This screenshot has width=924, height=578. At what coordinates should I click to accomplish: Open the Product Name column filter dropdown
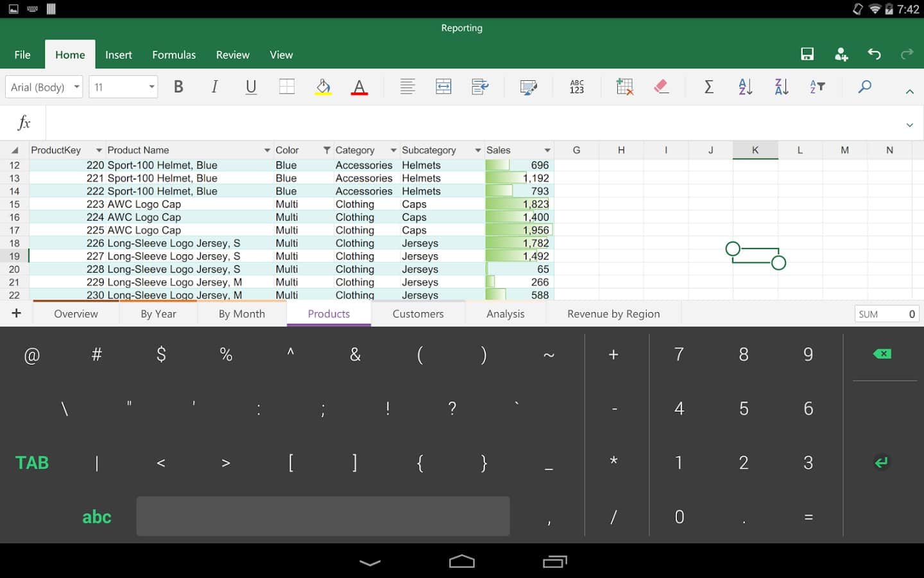[267, 150]
